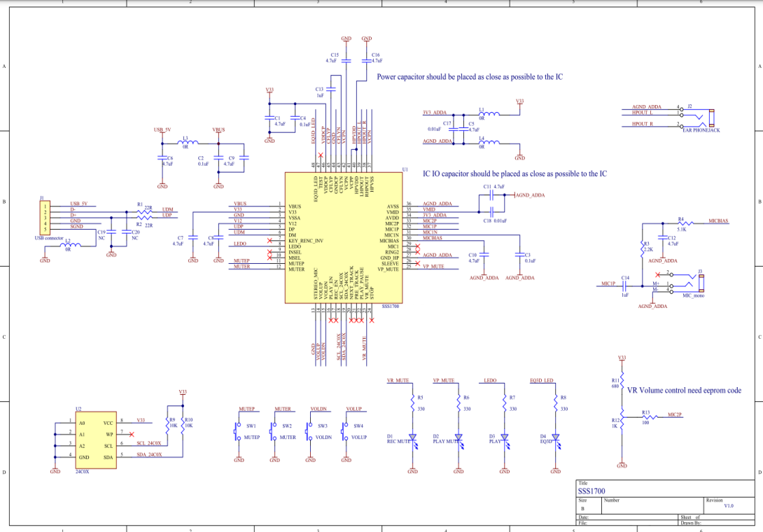Select the USB_5V net label above L3
The width and height of the screenshot is (763, 532).
pyautogui.click(x=162, y=130)
